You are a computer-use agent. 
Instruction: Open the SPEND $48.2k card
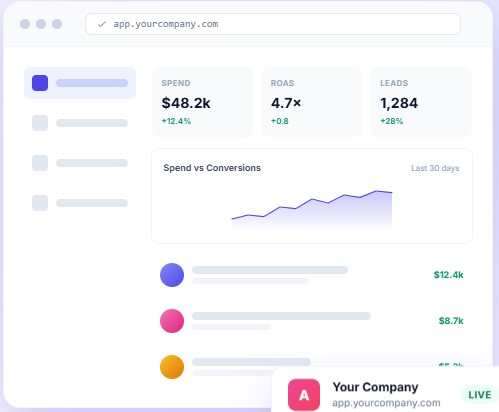tap(202, 102)
